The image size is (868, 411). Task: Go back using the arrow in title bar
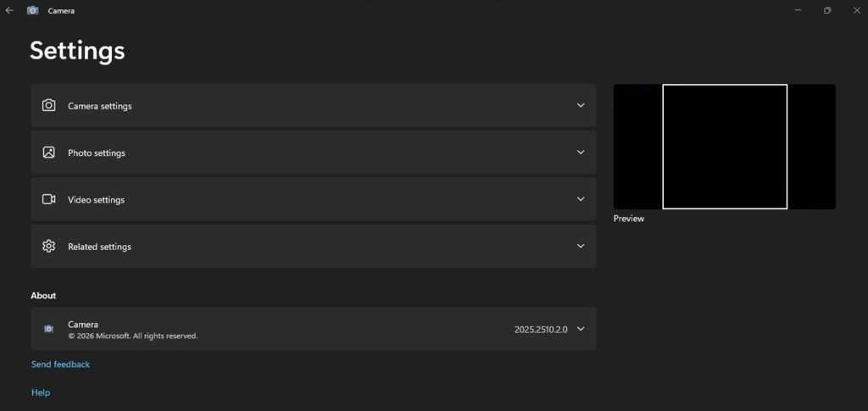coord(9,10)
